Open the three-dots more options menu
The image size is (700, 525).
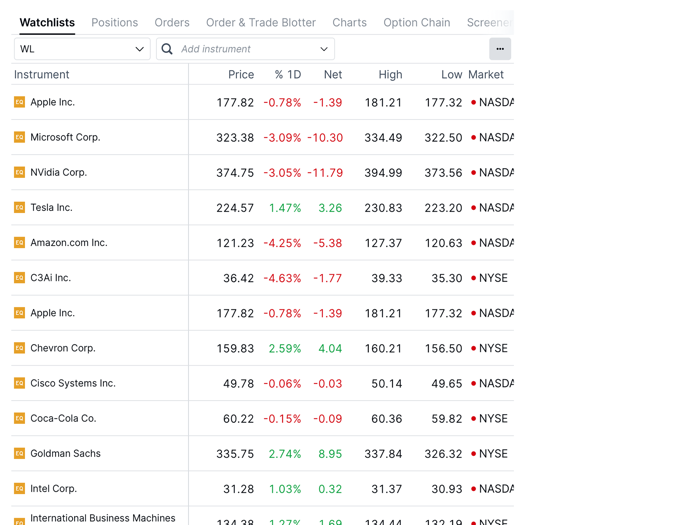click(x=500, y=49)
